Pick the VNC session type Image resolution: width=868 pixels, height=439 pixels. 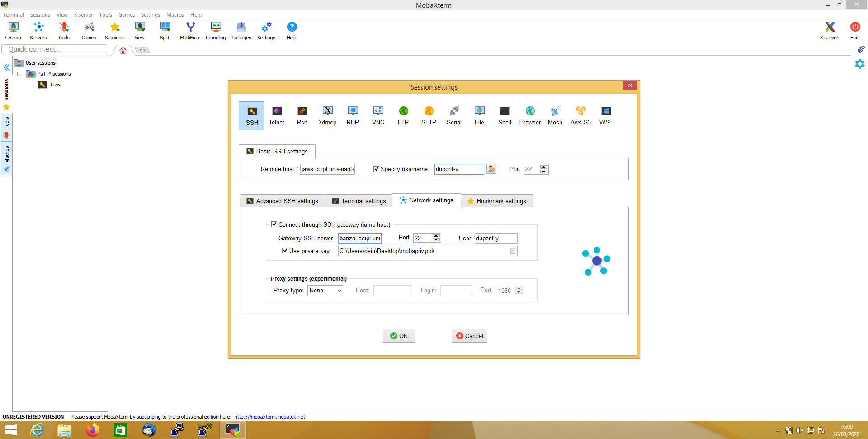tap(378, 116)
